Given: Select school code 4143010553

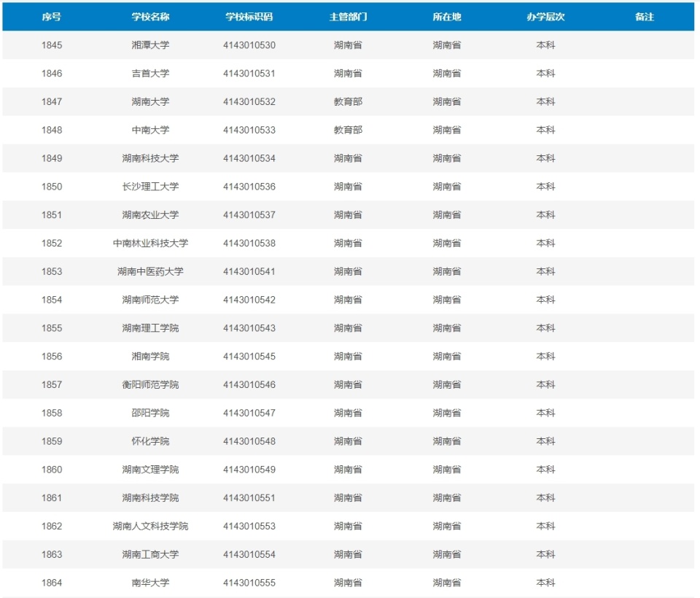Looking at the screenshot, I should click(x=249, y=526).
